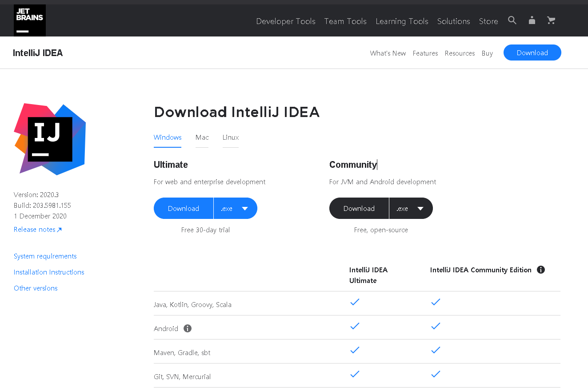588x388 pixels.
Task: Open the Learning Tools menu
Action: pos(402,21)
